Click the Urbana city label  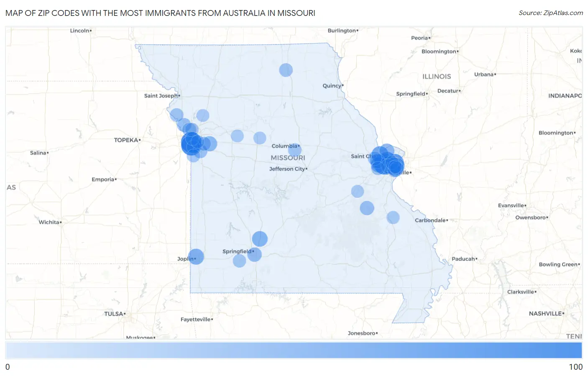click(x=484, y=74)
